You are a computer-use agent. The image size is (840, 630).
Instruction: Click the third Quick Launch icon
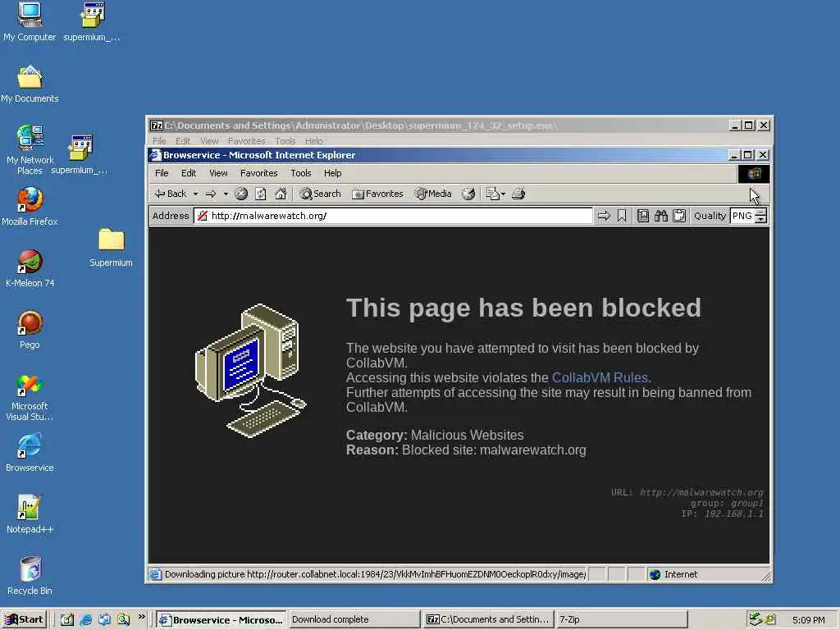pyautogui.click(x=104, y=619)
